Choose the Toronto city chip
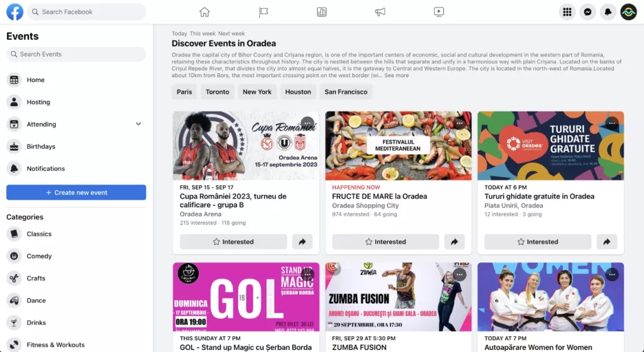 (x=217, y=92)
